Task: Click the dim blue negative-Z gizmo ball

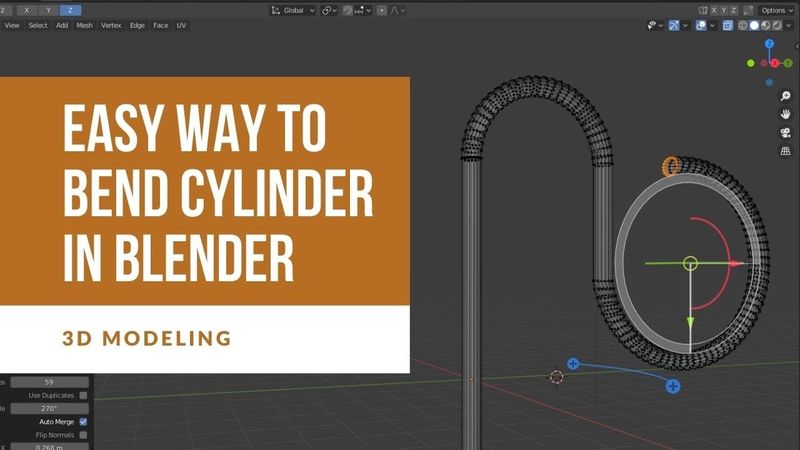Action: 769,82
